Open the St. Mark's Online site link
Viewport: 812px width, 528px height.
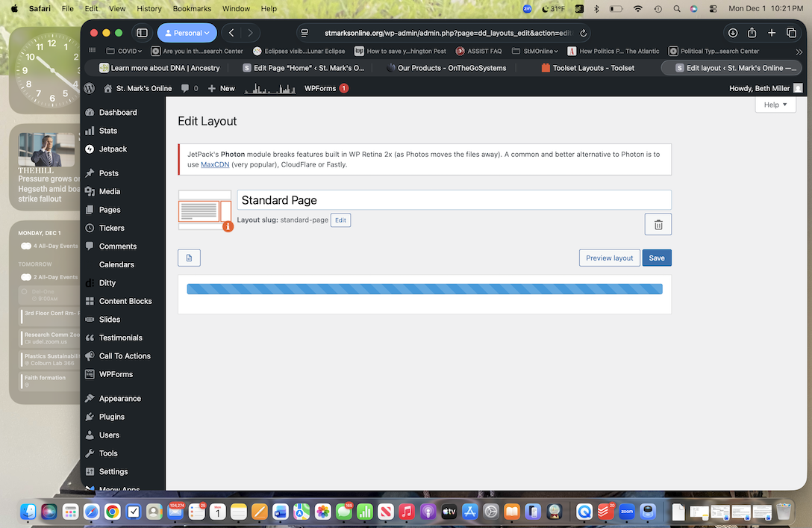pyautogui.click(x=138, y=89)
